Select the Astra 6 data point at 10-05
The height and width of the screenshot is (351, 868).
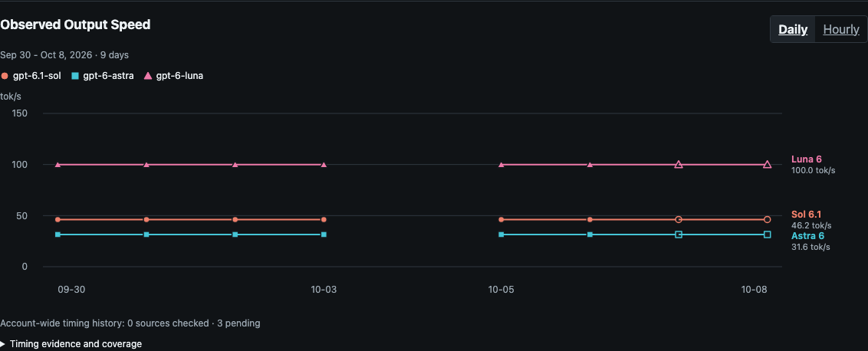501,235
